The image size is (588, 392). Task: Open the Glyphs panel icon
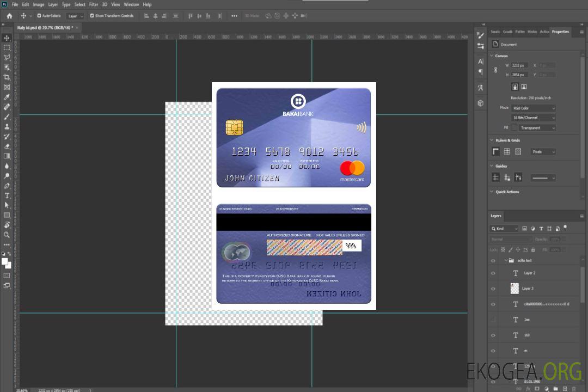[481, 88]
